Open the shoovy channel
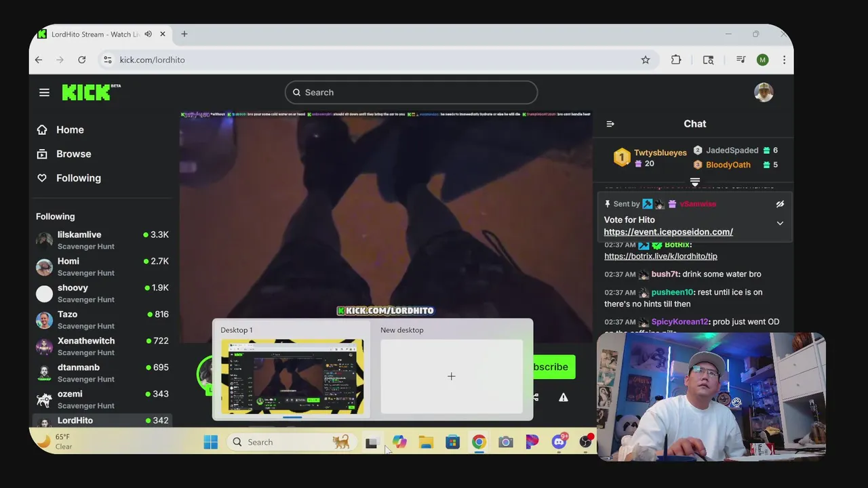The height and width of the screenshot is (488, 868). [102, 293]
